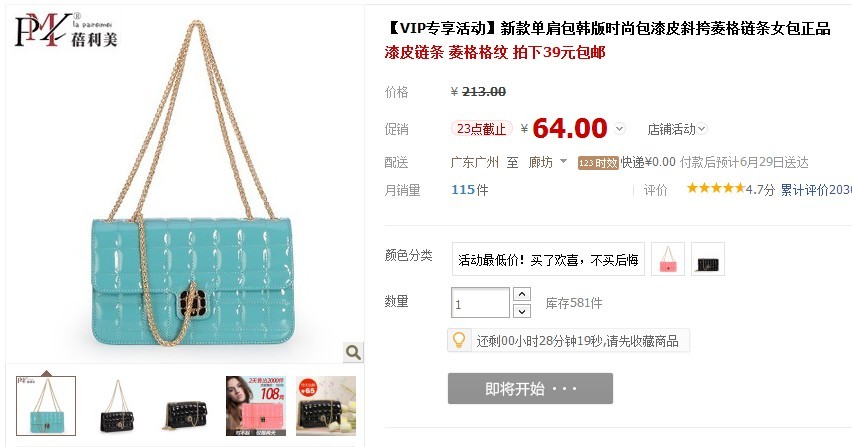
Task: Open the PMY brand logo
Action: click(66, 30)
